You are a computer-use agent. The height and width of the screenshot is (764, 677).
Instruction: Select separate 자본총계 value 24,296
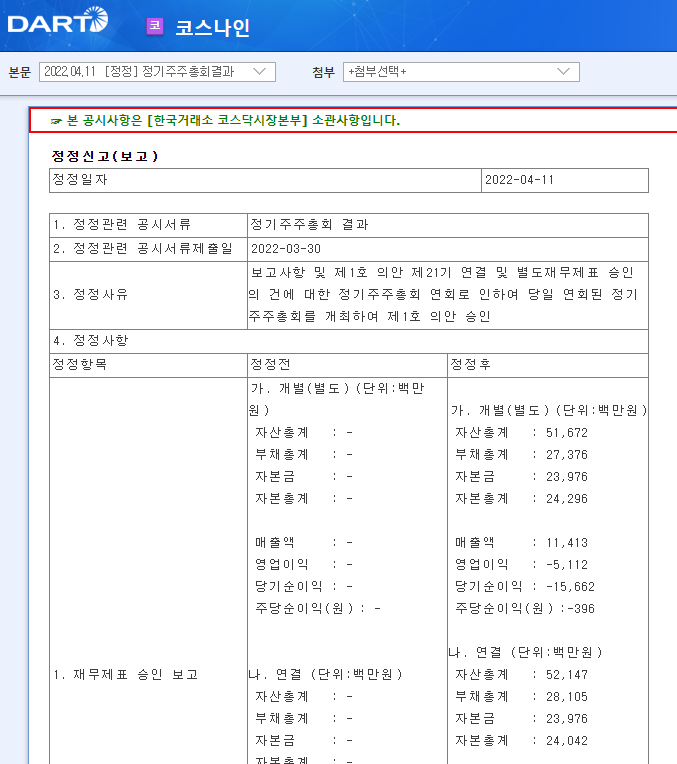coord(567,498)
